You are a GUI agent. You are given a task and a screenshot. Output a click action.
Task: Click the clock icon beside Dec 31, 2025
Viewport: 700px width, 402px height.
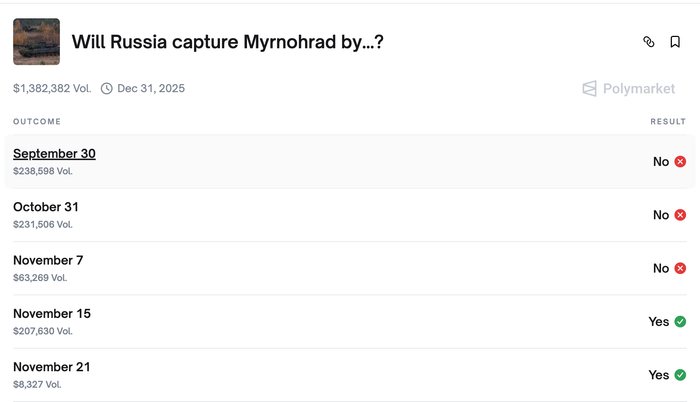tap(106, 89)
